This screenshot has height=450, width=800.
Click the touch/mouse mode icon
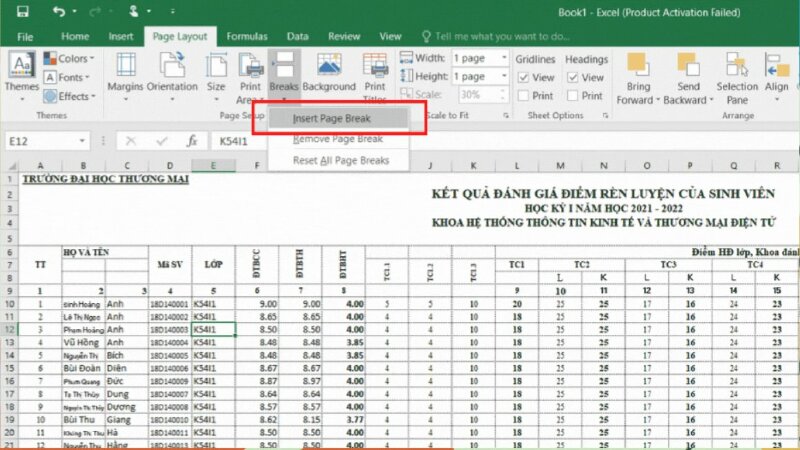click(134, 11)
